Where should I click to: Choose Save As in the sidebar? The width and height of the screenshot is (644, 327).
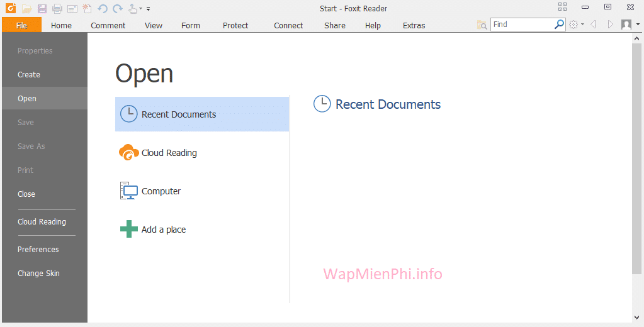pyautogui.click(x=44, y=146)
